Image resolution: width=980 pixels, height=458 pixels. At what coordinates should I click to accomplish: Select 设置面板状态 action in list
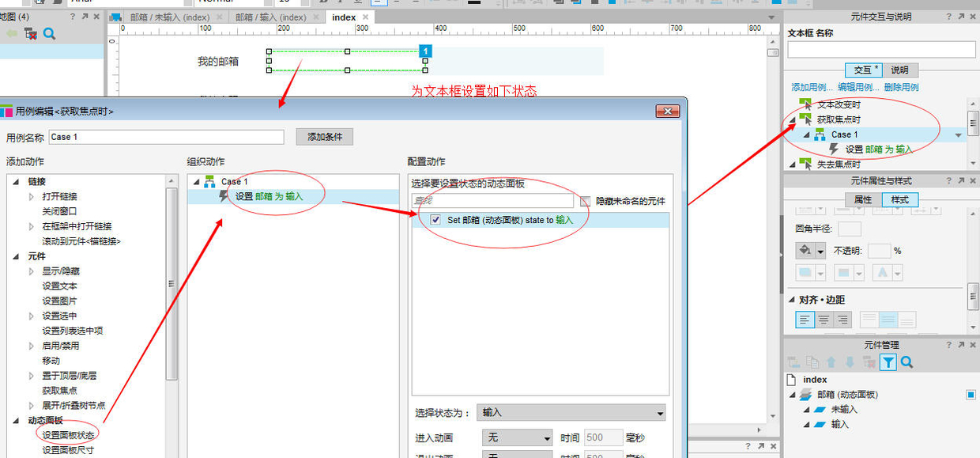tap(69, 435)
